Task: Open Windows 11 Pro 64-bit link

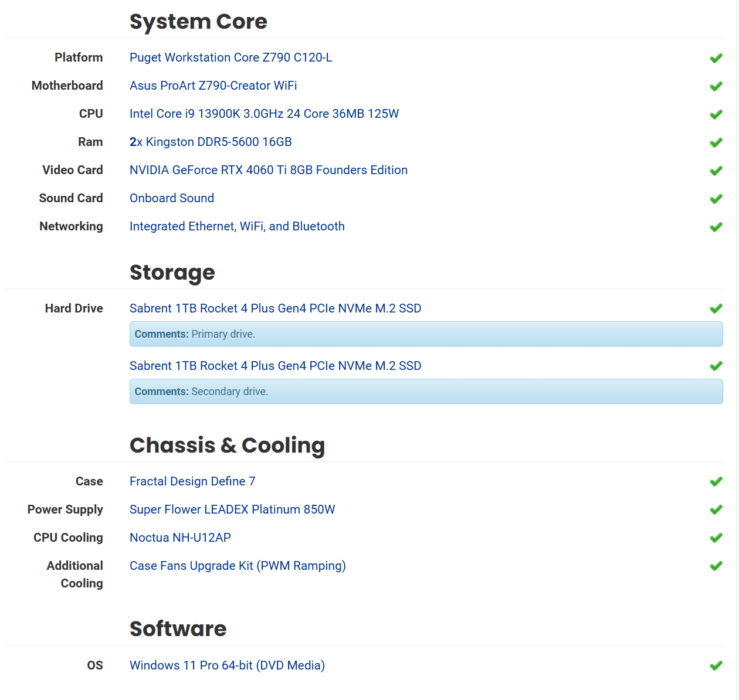Action: [x=227, y=665]
